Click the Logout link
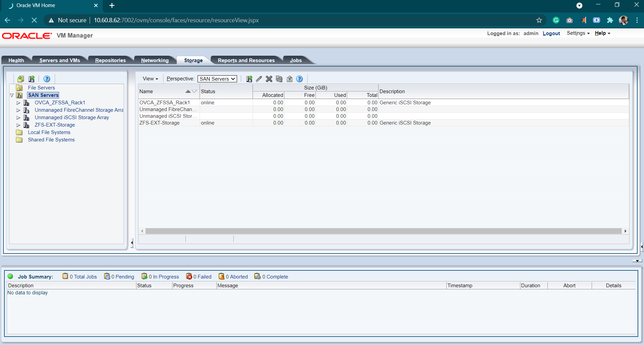The height and width of the screenshot is (345, 644). 551,33
